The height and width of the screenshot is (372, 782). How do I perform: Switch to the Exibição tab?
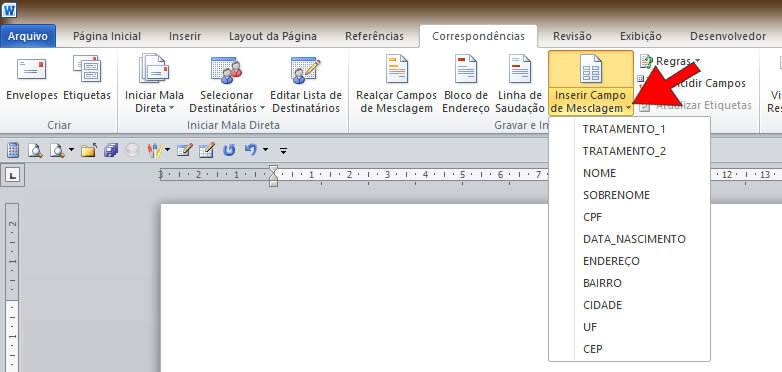(x=641, y=36)
